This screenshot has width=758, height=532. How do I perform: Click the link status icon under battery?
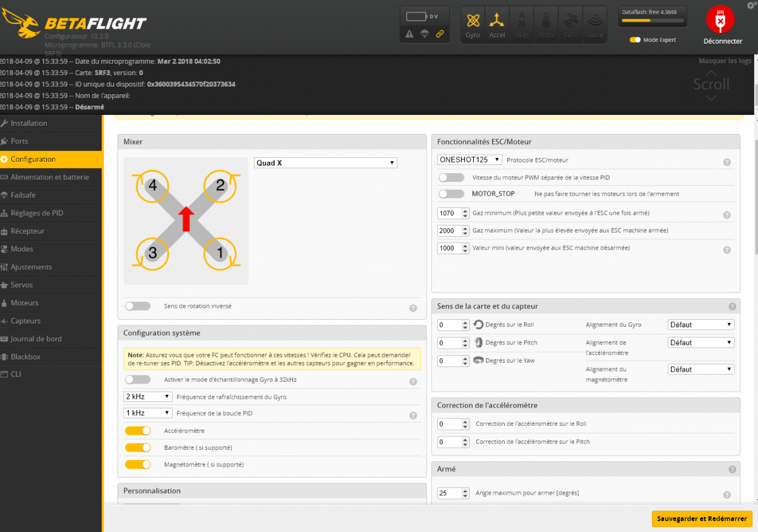point(440,34)
